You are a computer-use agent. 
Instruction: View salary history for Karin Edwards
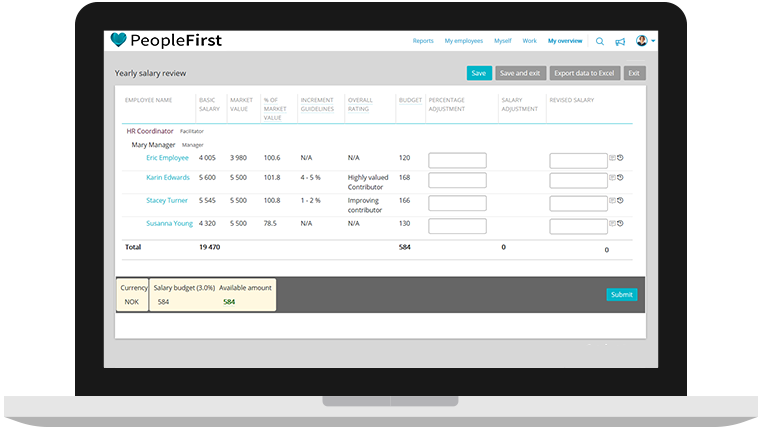[x=621, y=178]
